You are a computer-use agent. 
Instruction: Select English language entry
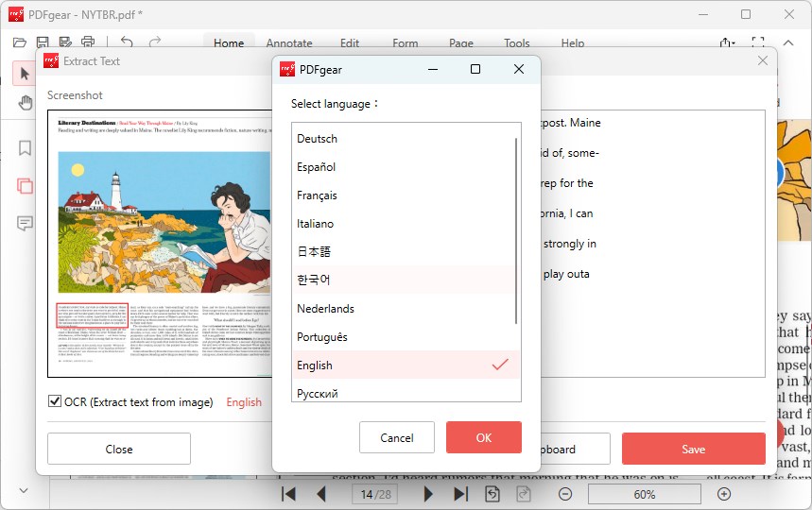click(x=406, y=365)
